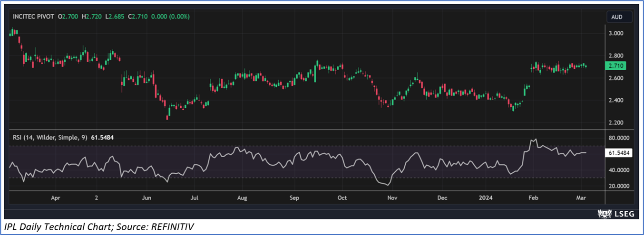Click the 61.5484 RSI value tag on axis

619,153
